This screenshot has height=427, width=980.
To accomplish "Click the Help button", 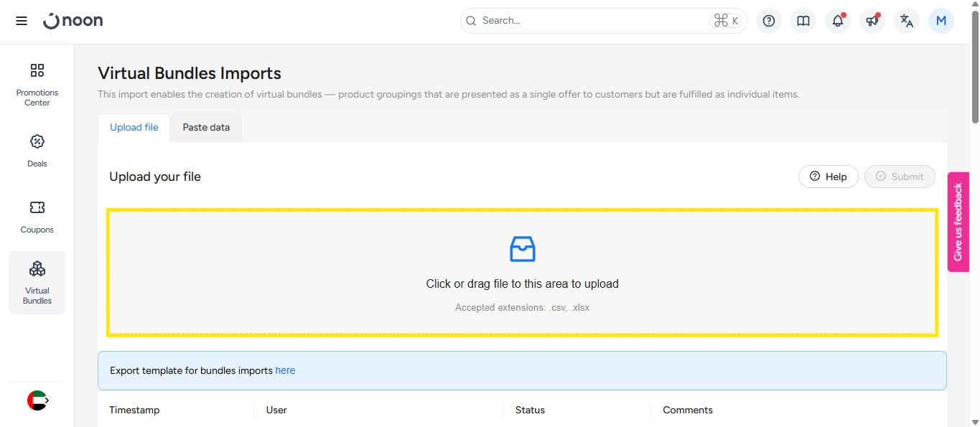I will pyautogui.click(x=828, y=177).
